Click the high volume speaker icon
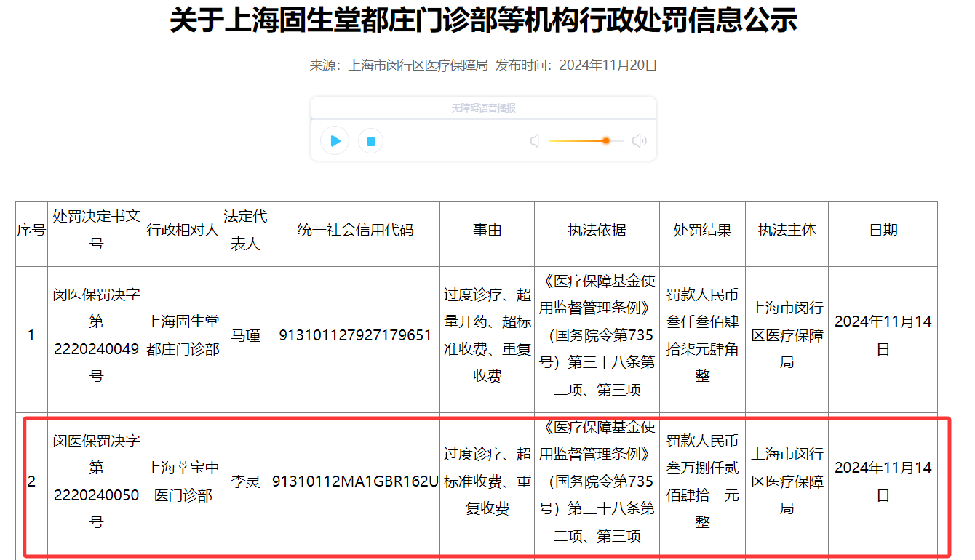The width and height of the screenshot is (975, 560). [640, 141]
